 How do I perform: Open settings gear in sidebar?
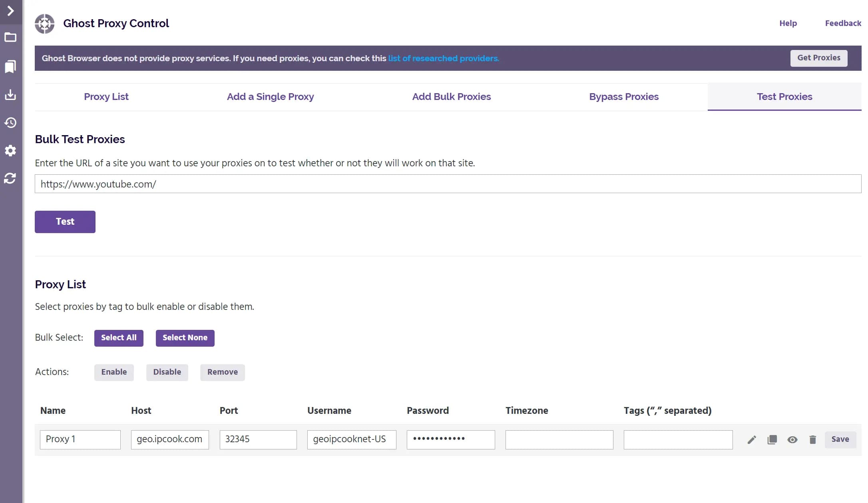click(10, 151)
